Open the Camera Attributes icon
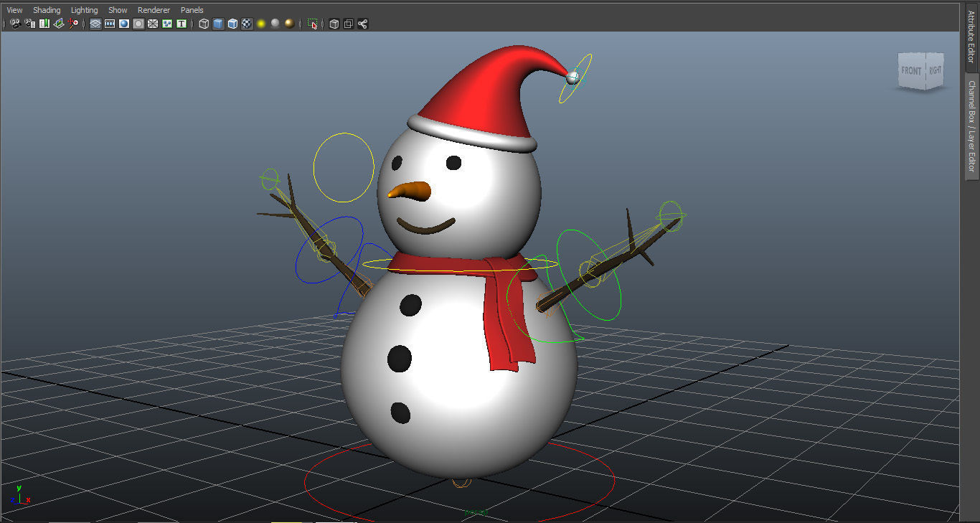This screenshot has width=980, height=523. point(30,24)
